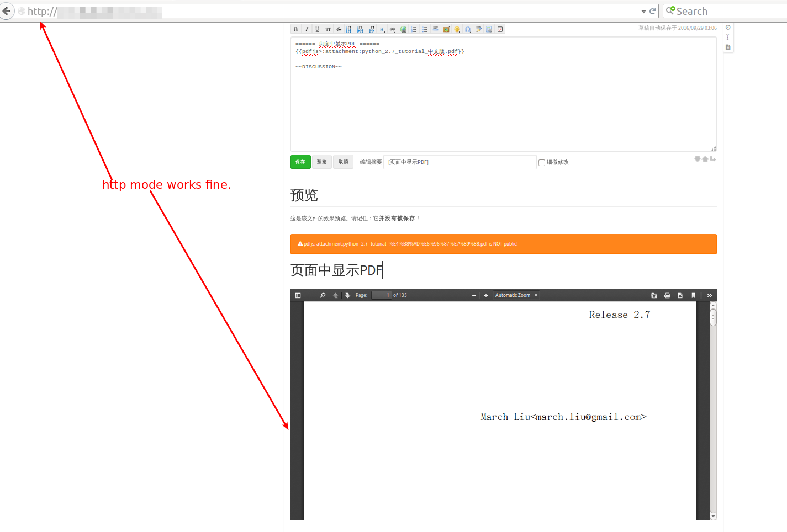Open the URL history dropdown arrow

(643, 12)
